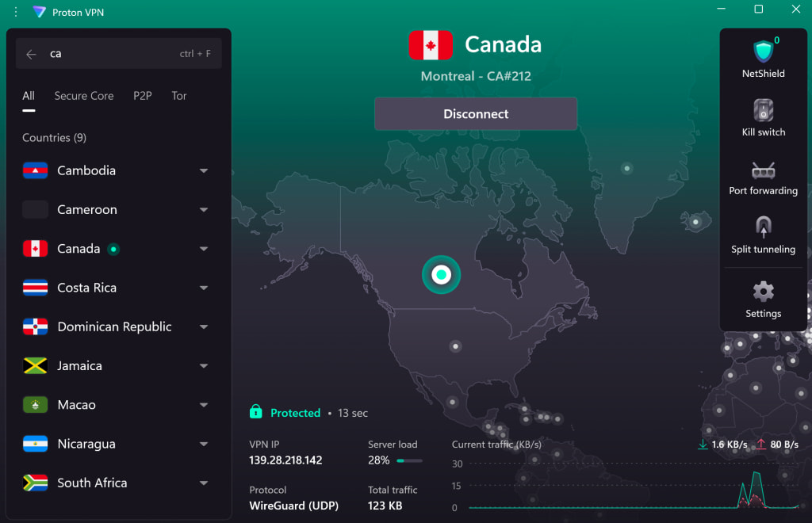This screenshot has height=523, width=812.
Task: Select Nicaragua country name
Action: click(86, 444)
